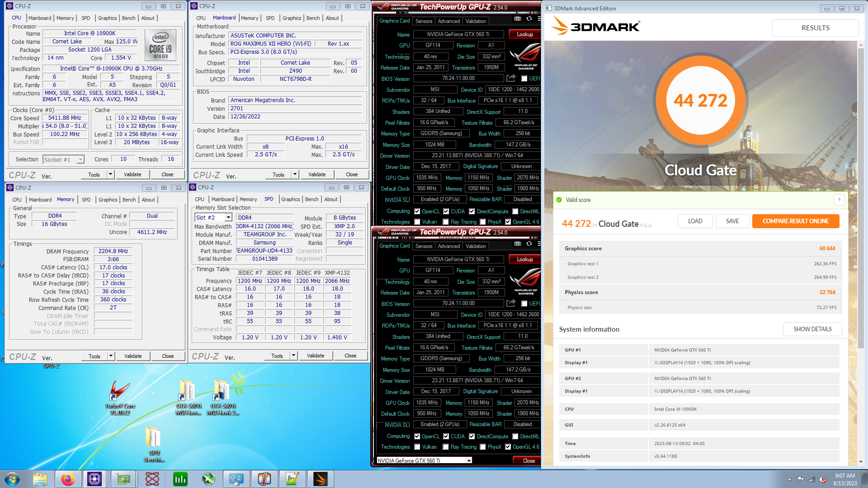Switch to the Bench tab in CPU-Z CPU window
Viewport: 868px width, 488px height.
[128, 18]
